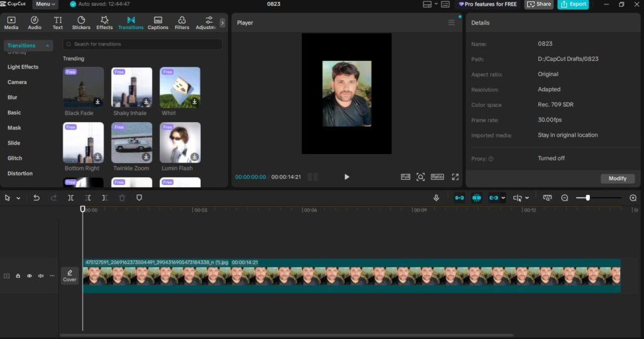Screen dimensions: 644x339
Task: Click the Undo arrow icon
Action: (36, 197)
